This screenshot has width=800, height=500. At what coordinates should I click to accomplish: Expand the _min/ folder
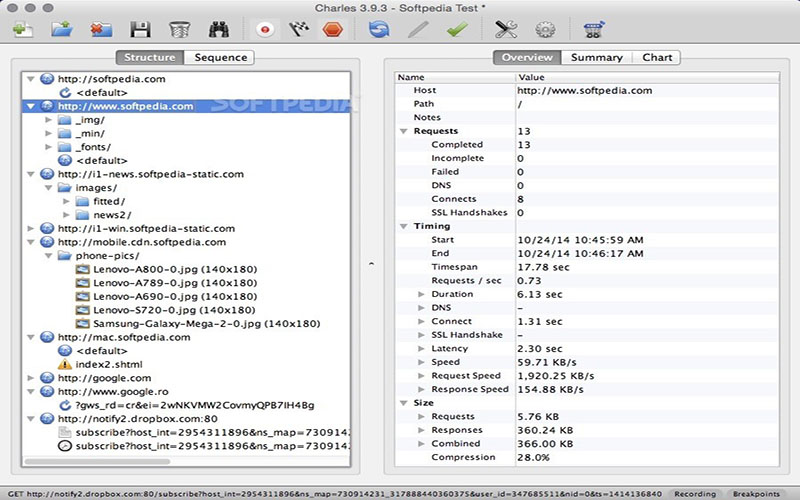(x=48, y=133)
